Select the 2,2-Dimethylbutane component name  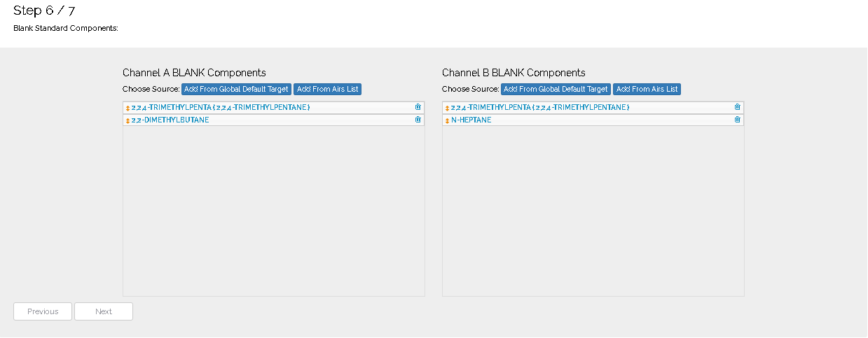click(x=170, y=120)
